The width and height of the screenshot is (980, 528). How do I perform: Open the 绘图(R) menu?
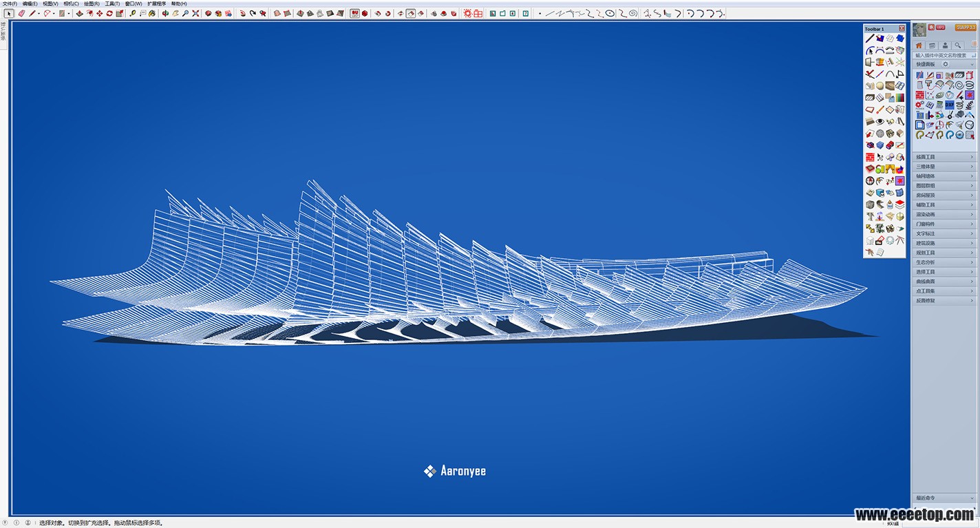[x=92, y=3]
